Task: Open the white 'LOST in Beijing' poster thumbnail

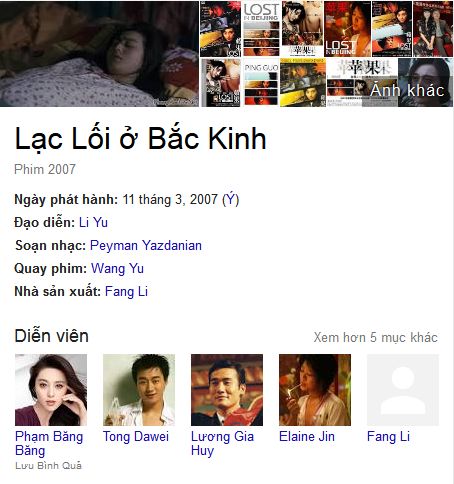Action: (261, 29)
